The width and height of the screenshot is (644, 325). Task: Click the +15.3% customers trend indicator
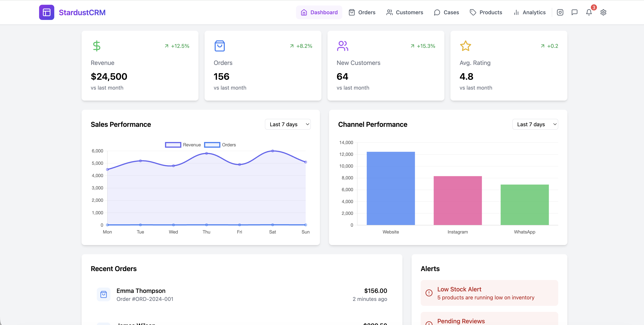tap(423, 46)
